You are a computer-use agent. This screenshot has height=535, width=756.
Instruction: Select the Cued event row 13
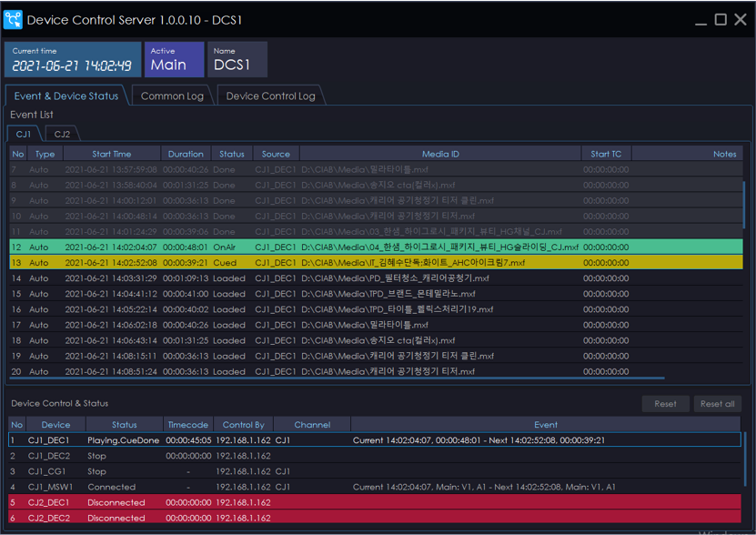[376, 262]
